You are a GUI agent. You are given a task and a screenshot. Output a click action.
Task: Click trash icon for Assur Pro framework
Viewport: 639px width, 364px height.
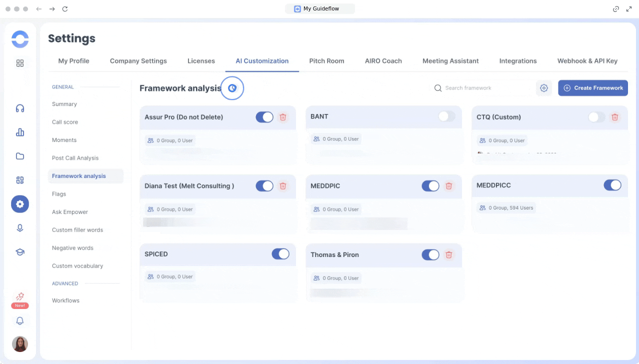[x=283, y=117]
